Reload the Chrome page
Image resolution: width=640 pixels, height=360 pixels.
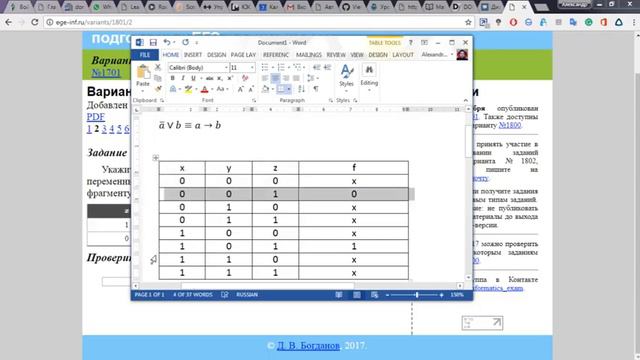(35, 22)
